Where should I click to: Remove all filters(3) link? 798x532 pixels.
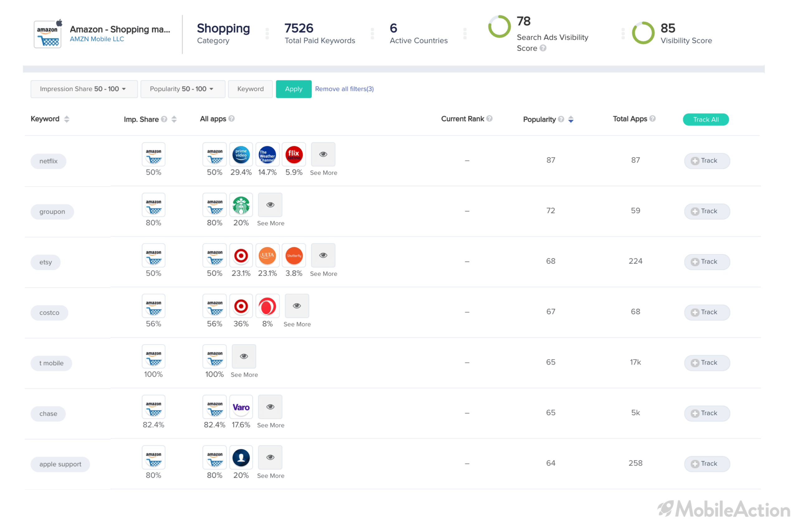344,89
